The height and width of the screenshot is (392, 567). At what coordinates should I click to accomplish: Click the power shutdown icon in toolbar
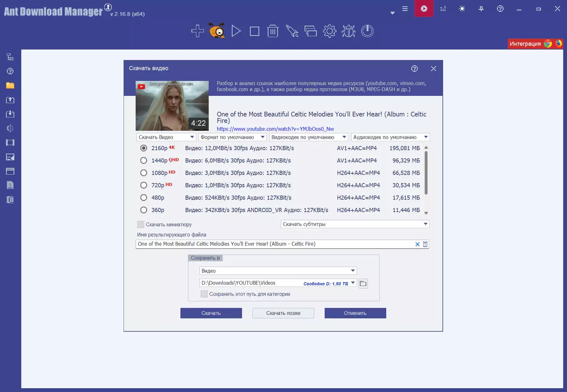(x=367, y=31)
